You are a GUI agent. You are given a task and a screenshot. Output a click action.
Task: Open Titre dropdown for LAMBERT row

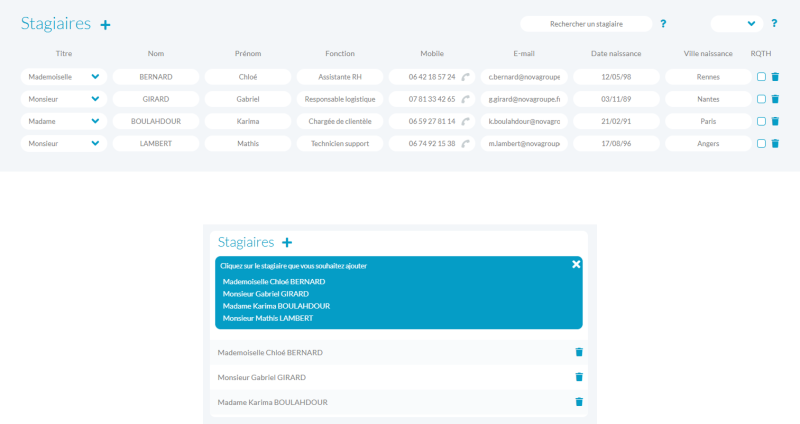tap(64, 143)
